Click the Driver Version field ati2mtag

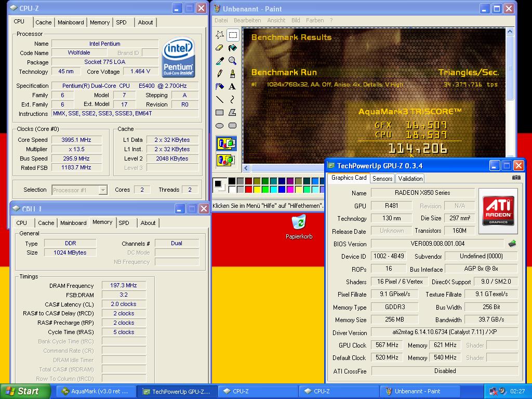point(445,332)
